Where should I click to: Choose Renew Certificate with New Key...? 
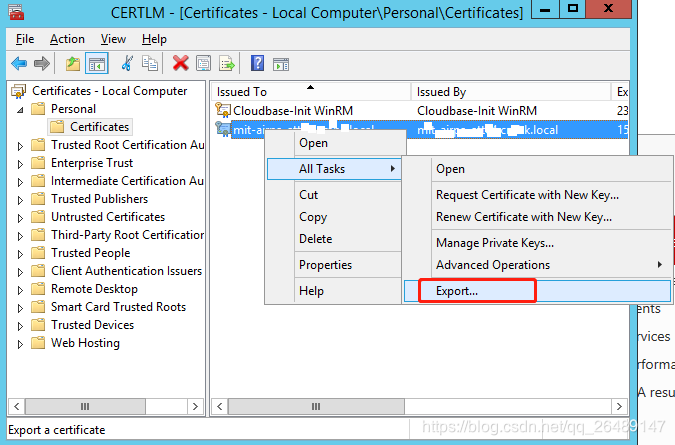tap(537, 217)
